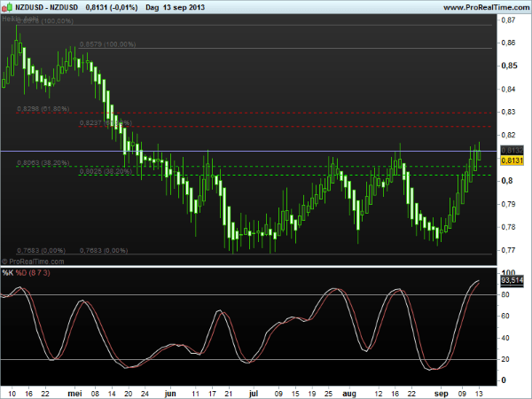This screenshot has height=399, width=532.
Task: Click the %K indicator label
Action: pos(7,272)
